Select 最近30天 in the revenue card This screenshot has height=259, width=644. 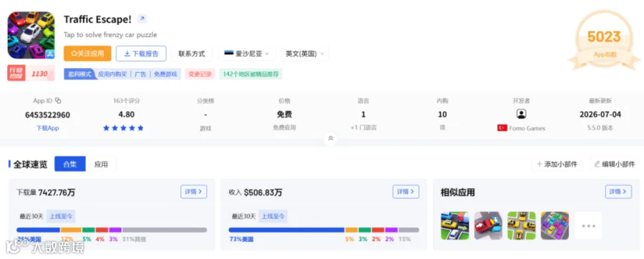coord(243,216)
